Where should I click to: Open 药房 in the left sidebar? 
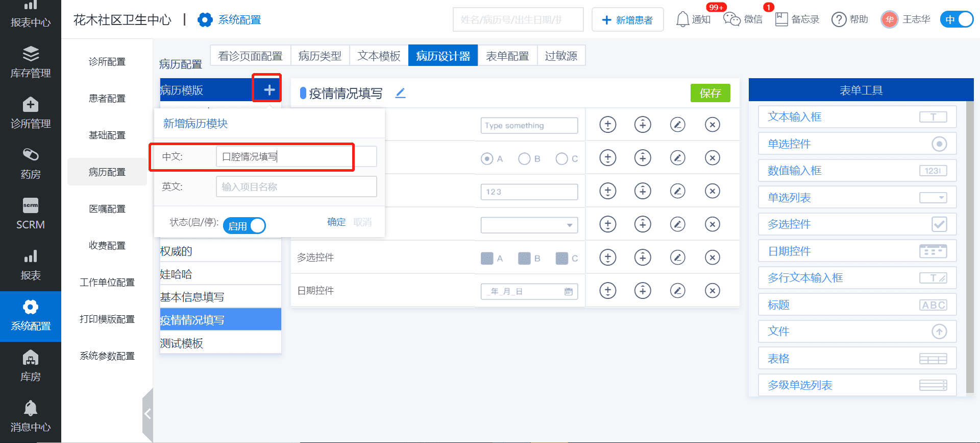coord(31,164)
